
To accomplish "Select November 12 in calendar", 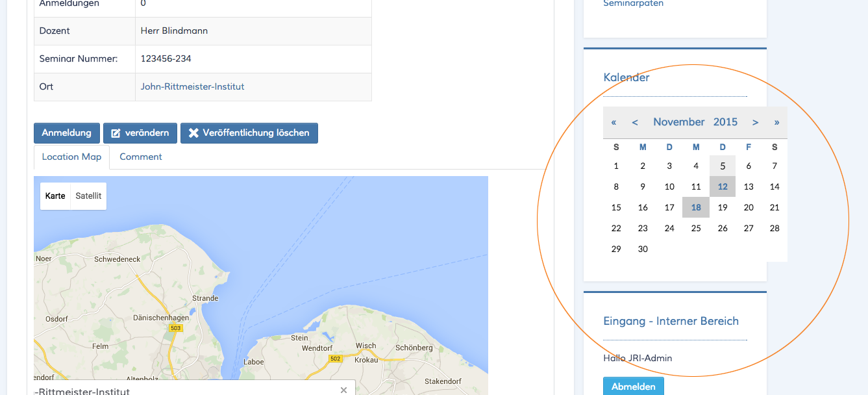I will pos(723,187).
